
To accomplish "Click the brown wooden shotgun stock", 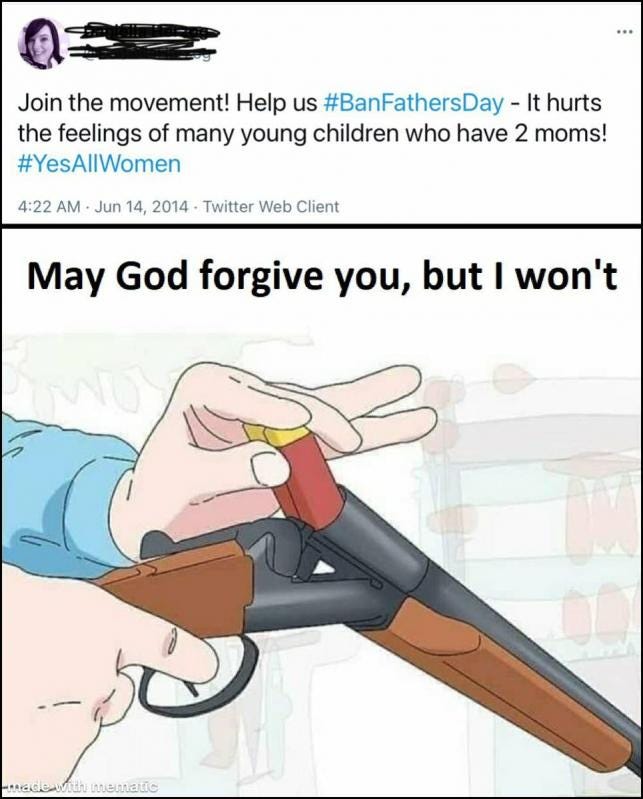I will tap(178, 585).
